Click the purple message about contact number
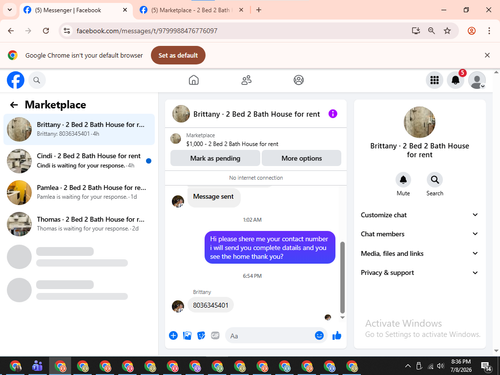Viewport: 500px width, 375px height. click(x=270, y=248)
